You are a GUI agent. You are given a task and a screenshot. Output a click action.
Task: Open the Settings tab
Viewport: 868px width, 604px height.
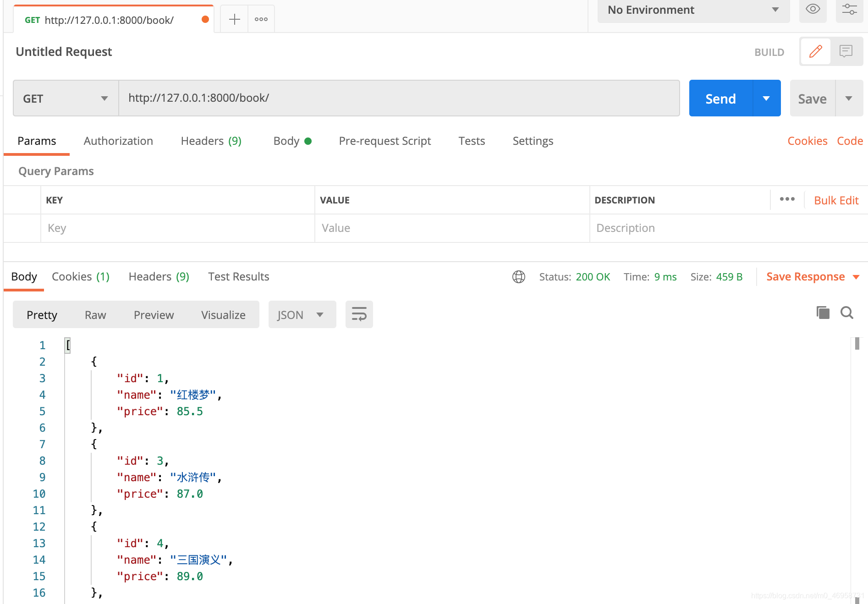point(533,141)
